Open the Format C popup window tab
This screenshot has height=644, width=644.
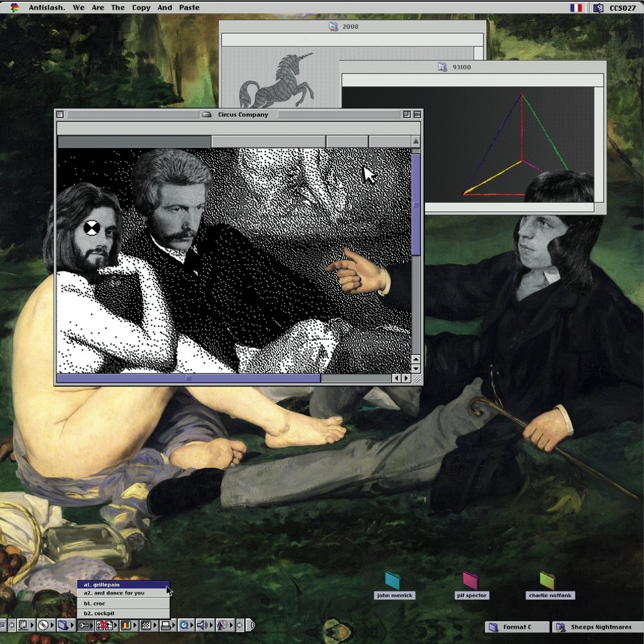[518, 627]
